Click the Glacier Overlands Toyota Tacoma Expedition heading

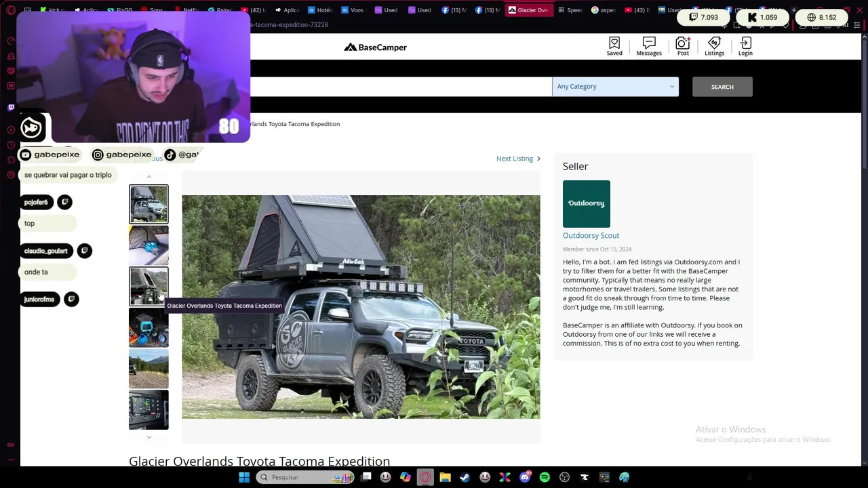[259, 461]
